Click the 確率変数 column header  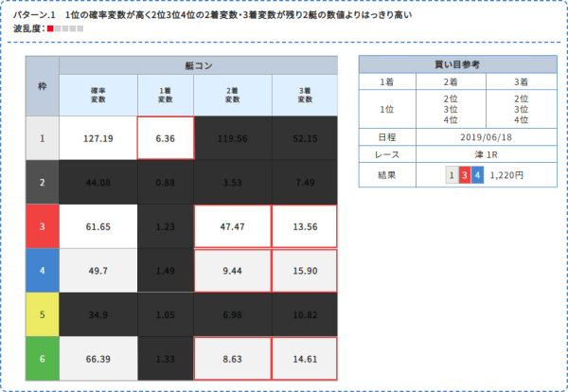tap(98, 95)
